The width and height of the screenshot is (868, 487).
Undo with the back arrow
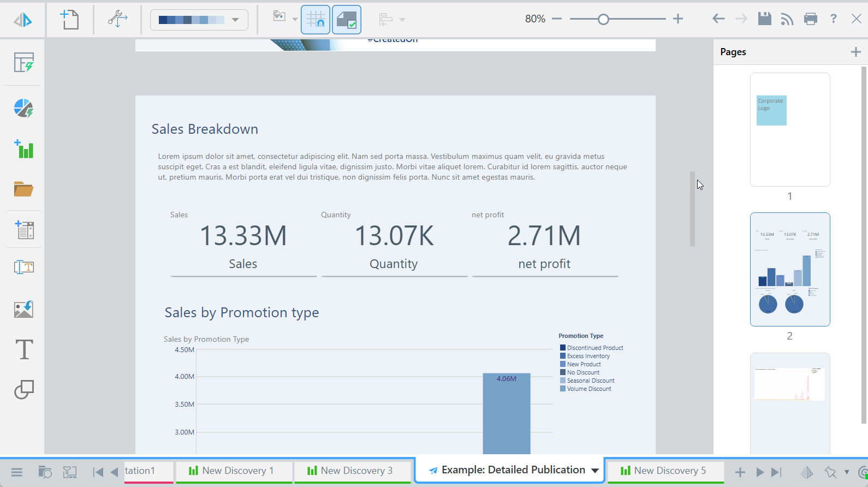[718, 19]
